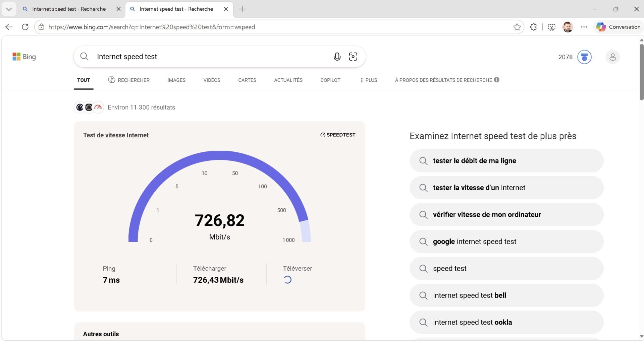Activate voice search with the microphone icon
The width and height of the screenshot is (644, 342).
[x=337, y=57]
